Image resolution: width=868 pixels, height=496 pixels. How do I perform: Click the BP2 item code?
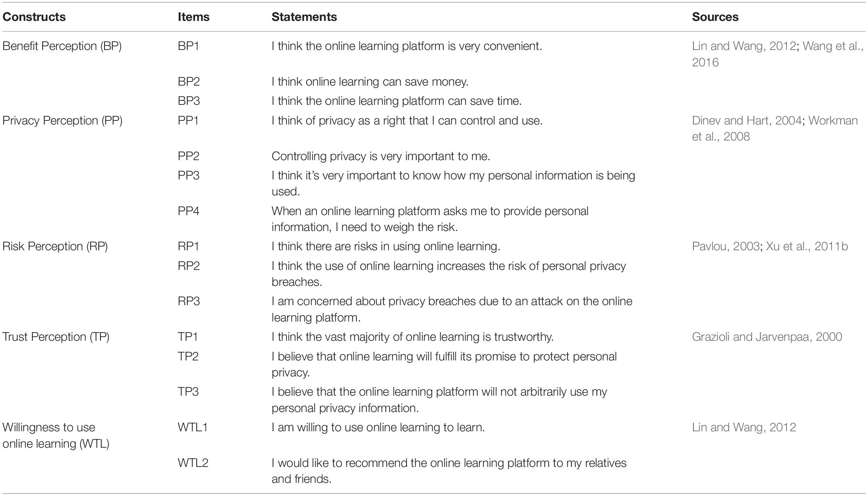(189, 82)
